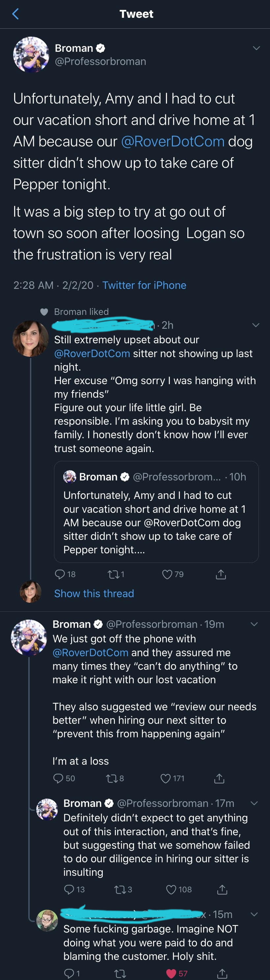The image size is (270, 980).
Task: Reply to the "I'm at a loss" tweet
Action: (58, 778)
